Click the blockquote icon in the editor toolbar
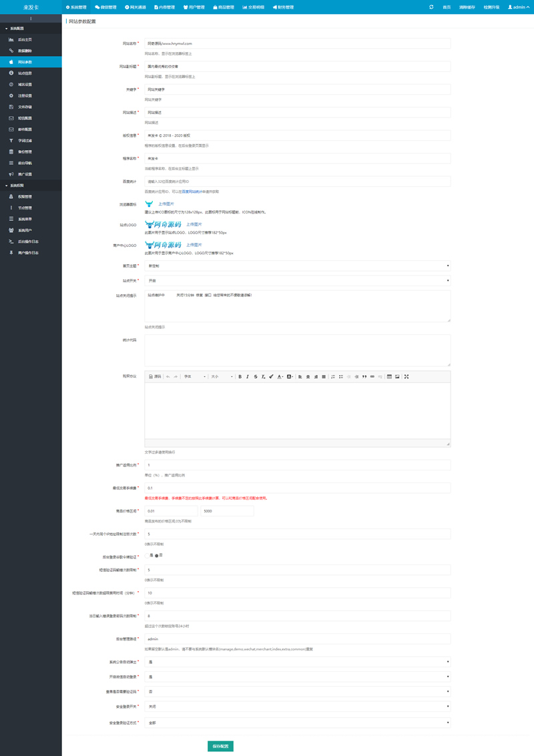 coord(364,376)
